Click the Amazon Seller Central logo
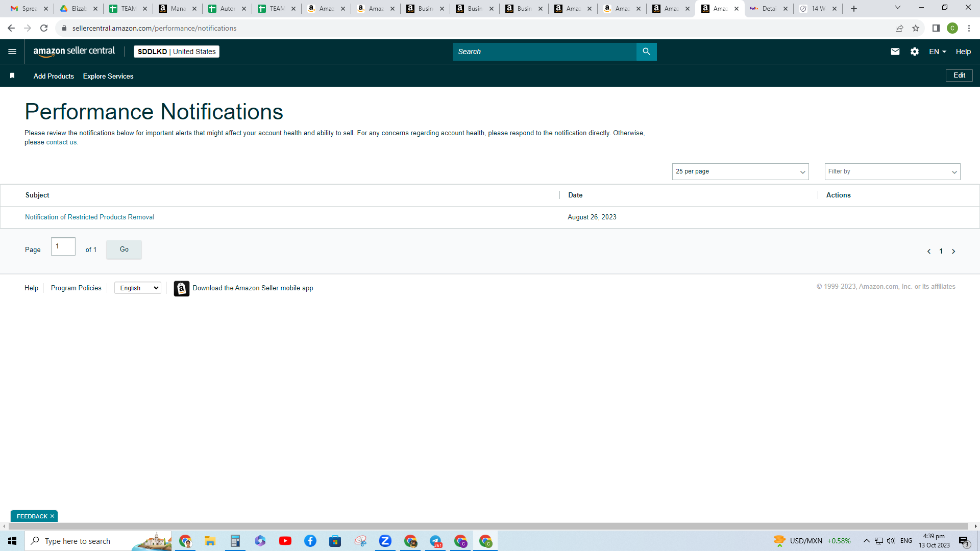This screenshot has height=551, width=980. 74,52
